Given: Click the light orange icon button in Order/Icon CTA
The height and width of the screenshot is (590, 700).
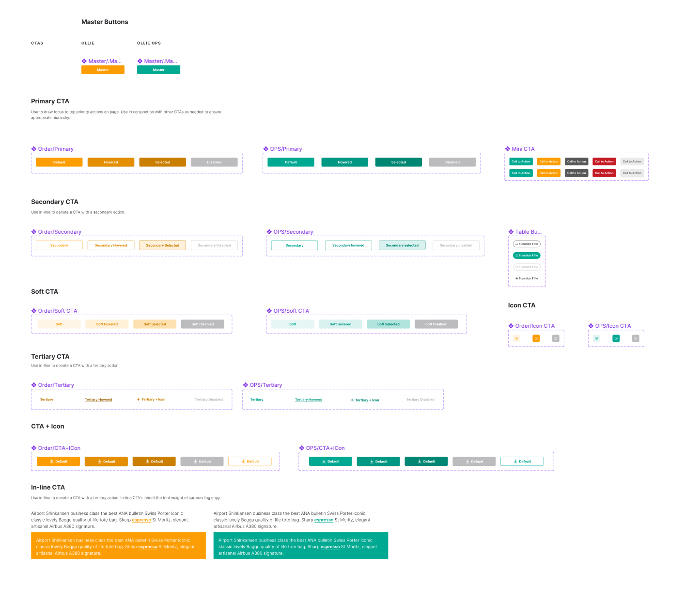Looking at the screenshot, I should [516, 338].
